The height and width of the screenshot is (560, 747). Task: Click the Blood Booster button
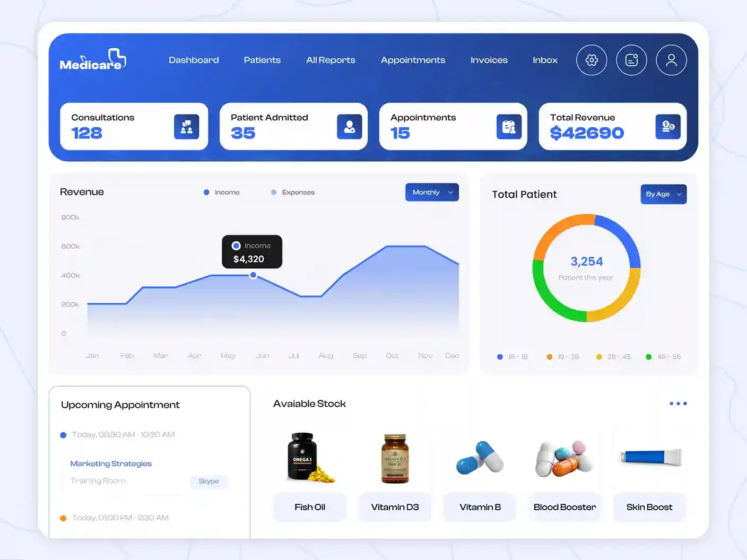[564, 507]
